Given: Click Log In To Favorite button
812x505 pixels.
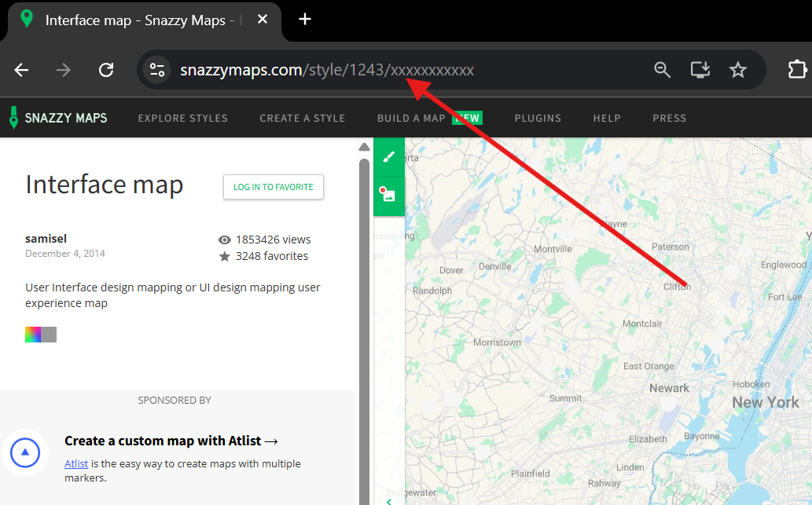Looking at the screenshot, I should (274, 187).
